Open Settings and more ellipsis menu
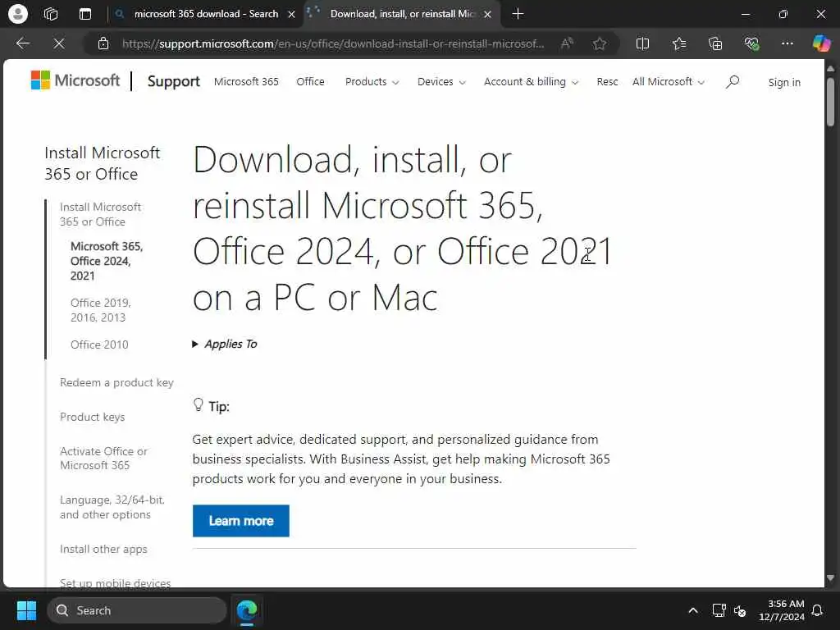Image resolution: width=840 pixels, height=630 pixels. [x=787, y=43]
